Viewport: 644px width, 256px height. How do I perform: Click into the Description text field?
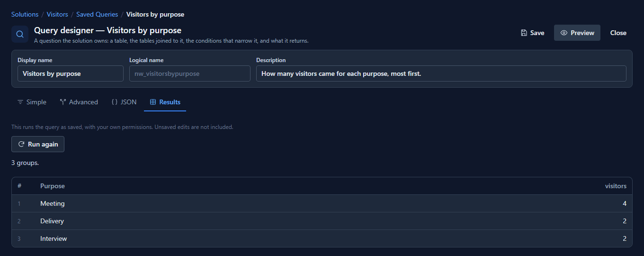click(x=441, y=73)
